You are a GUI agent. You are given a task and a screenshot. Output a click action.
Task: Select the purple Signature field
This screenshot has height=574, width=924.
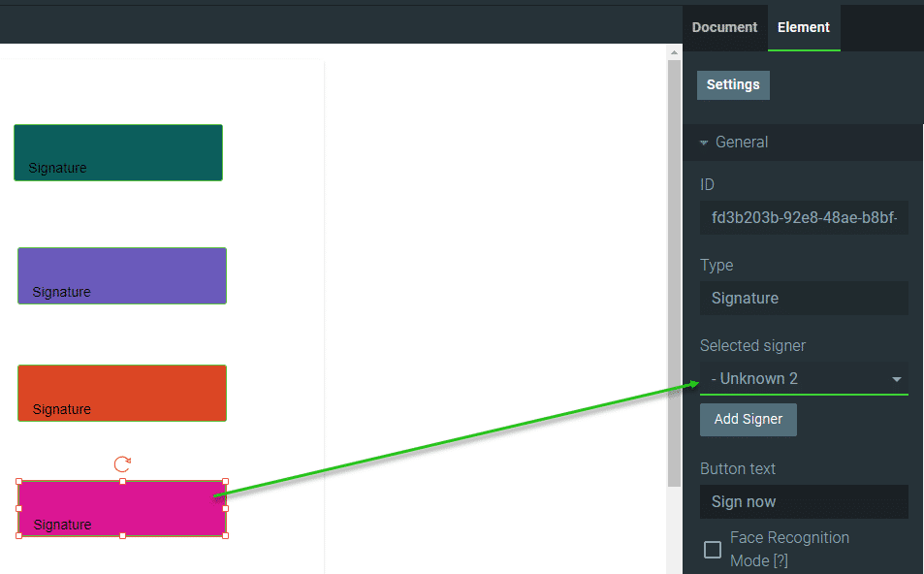122,275
